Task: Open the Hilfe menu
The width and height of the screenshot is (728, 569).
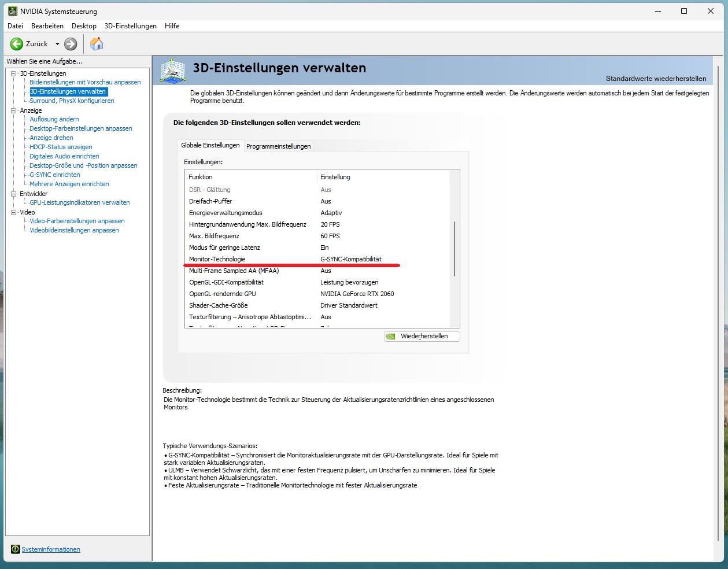Action: click(172, 26)
